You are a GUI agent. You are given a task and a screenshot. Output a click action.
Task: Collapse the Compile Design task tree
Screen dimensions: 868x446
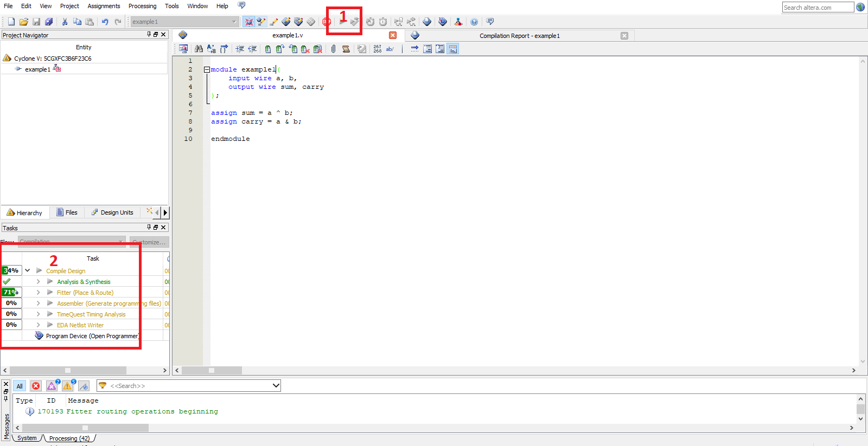[27, 270]
